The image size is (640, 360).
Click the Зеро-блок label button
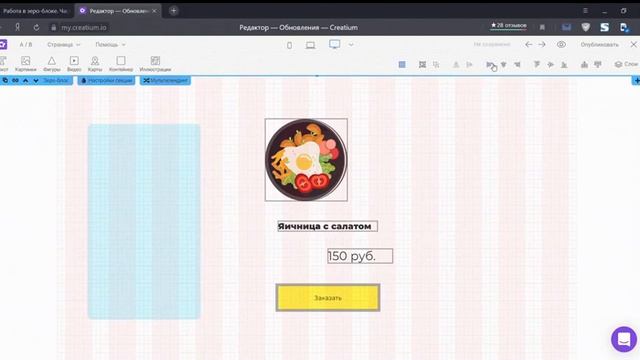coord(56,80)
